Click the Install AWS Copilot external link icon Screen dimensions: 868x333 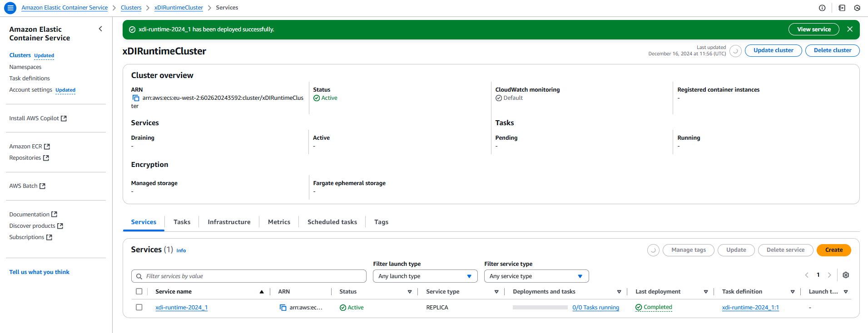tap(64, 118)
